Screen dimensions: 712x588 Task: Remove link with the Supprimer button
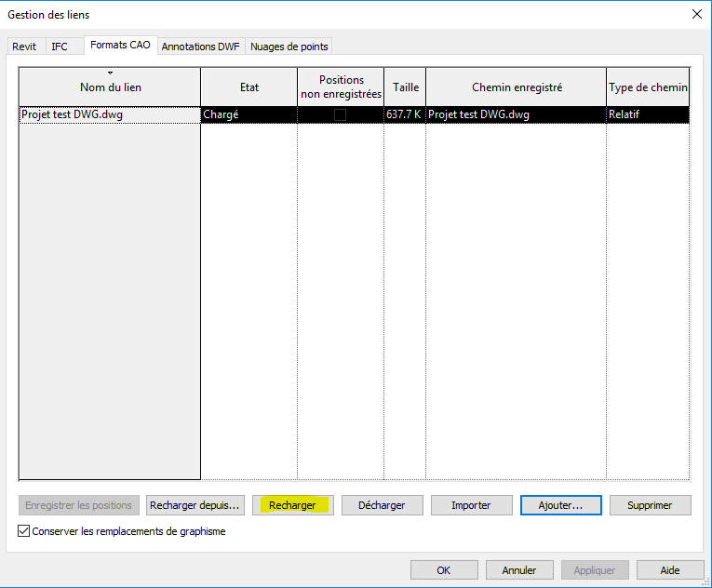tap(650, 505)
